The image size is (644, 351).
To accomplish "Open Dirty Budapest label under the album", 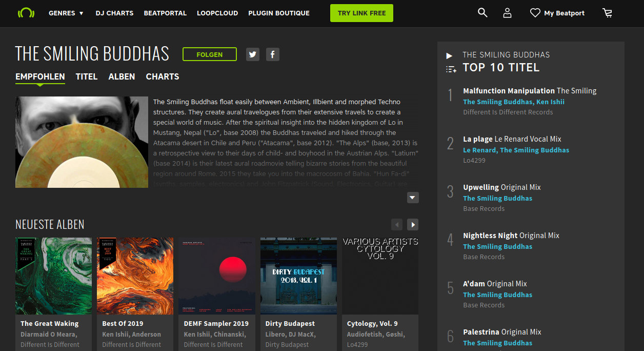I will 287,344.
